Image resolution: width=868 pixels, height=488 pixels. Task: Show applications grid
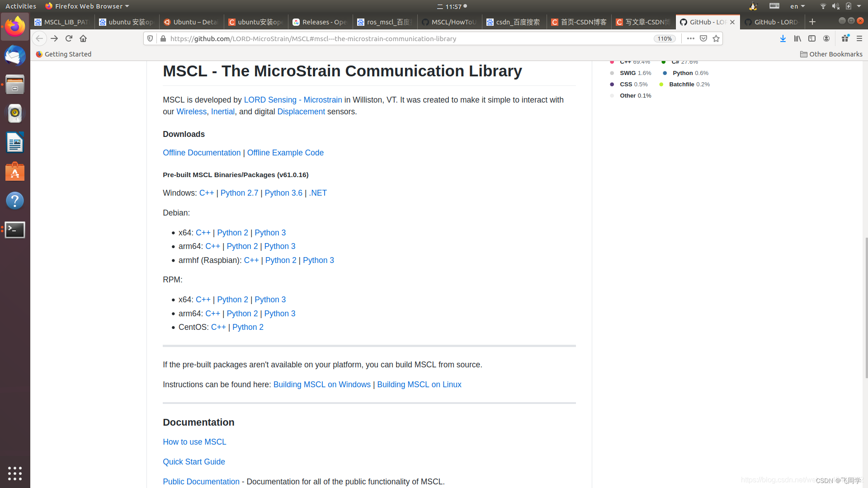click(x=15, y=473)
